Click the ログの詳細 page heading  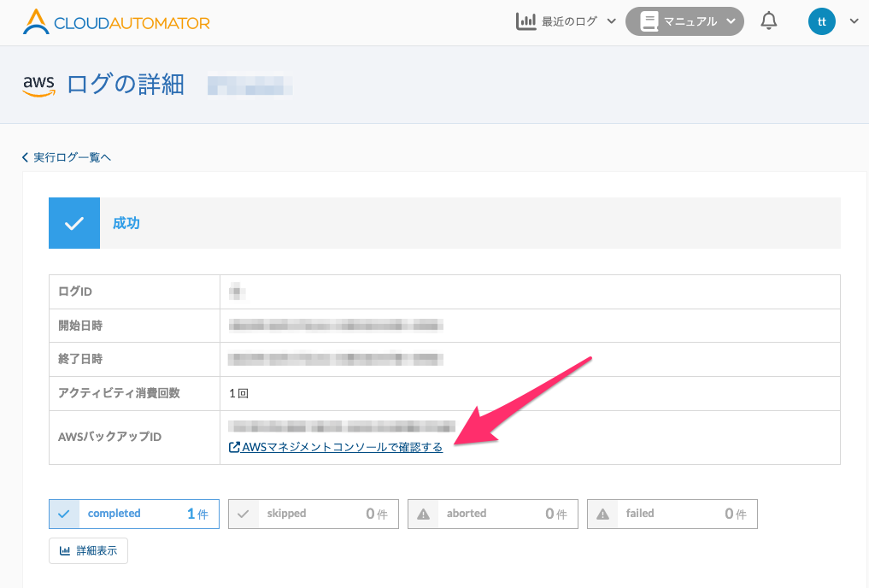click(126, 85)
